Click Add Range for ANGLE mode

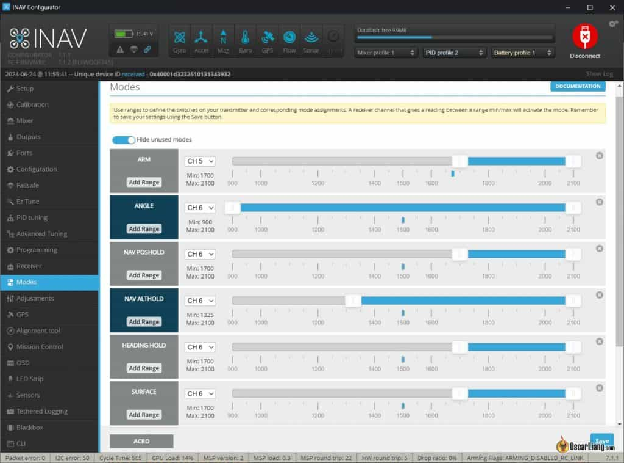(144, 229)
